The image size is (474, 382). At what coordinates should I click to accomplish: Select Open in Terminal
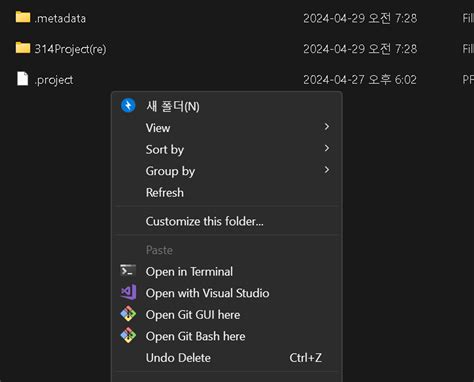[x=227, y=271]
